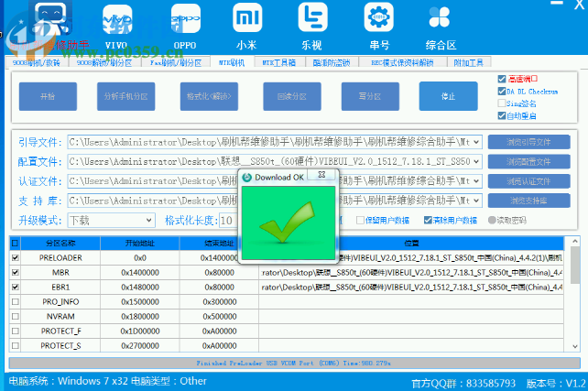Viewport: 588px width, 391px height.
Task: Check the PROTECT_F partition checkbox
Action: pyautogui.click(x=15, y=331)
